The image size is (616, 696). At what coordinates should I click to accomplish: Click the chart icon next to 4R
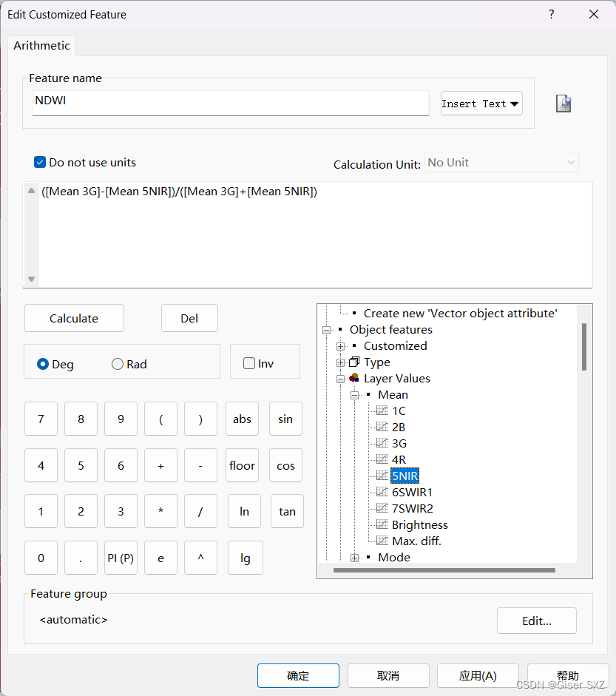382,459
